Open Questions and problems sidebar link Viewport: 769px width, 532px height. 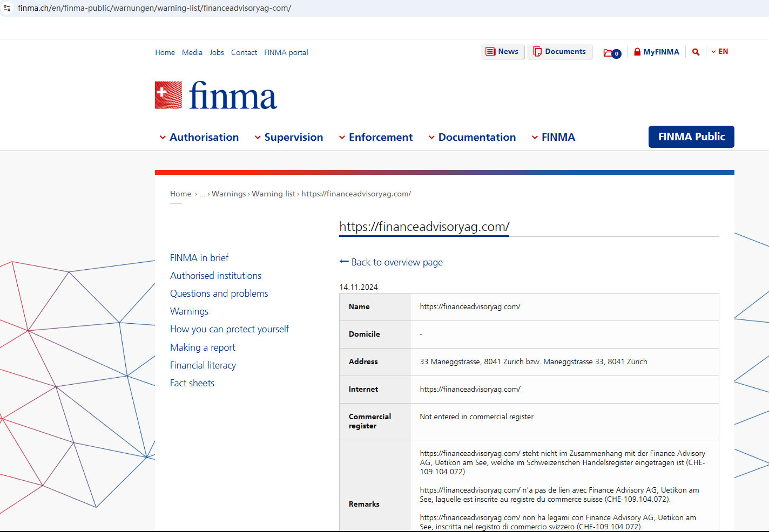point(219,294)
